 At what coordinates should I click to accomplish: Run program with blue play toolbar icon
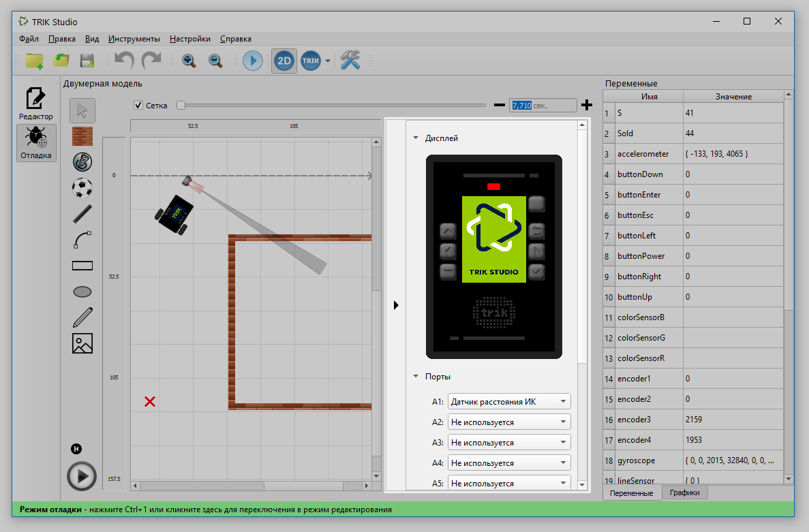(253, 61)
